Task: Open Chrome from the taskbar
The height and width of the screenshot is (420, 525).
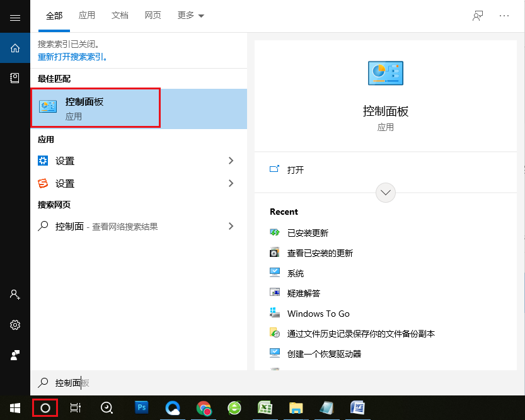Action: (x=204, y=408)
